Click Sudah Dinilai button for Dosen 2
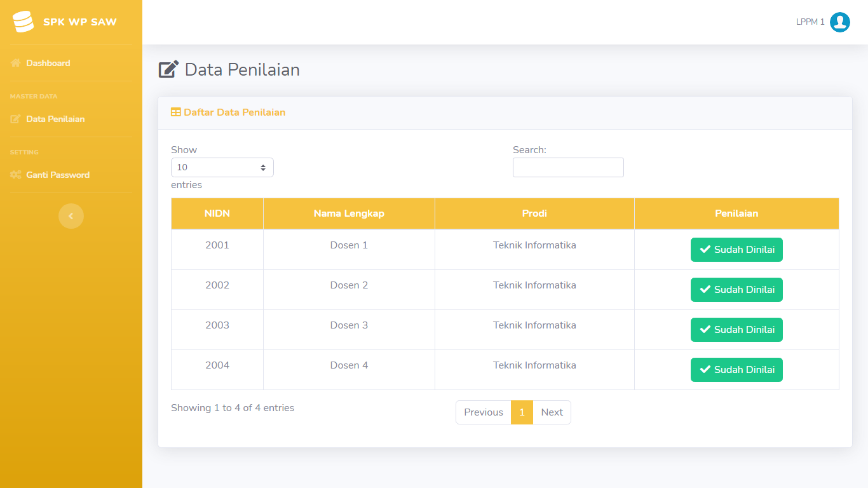868x488 pixels. click(736, 290)
